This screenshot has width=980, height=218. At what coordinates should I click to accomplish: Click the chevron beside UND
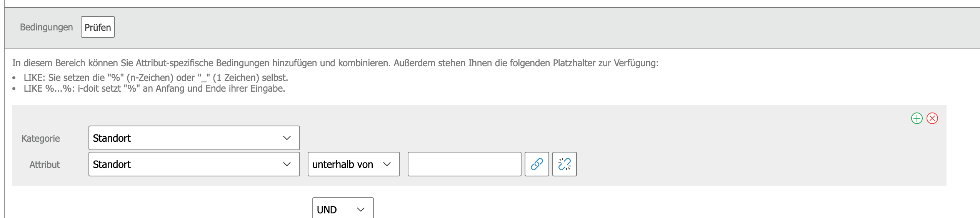click(361, 210)
